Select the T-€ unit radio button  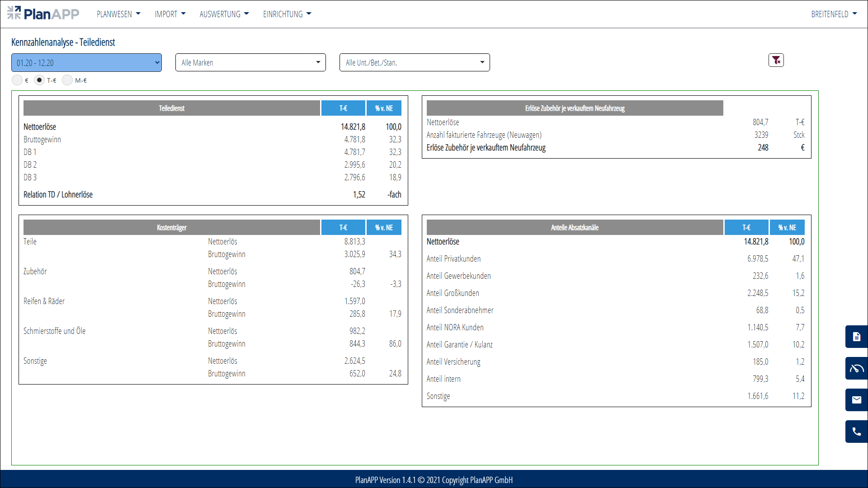[39, 80]
